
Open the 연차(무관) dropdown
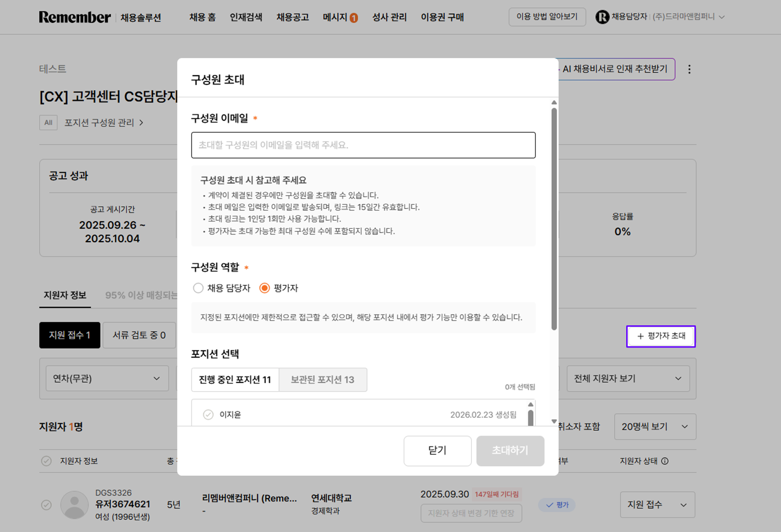pos(107,378)
